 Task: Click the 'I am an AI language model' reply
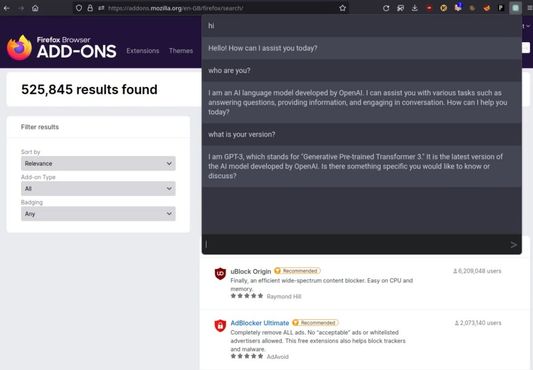(358, 102)
